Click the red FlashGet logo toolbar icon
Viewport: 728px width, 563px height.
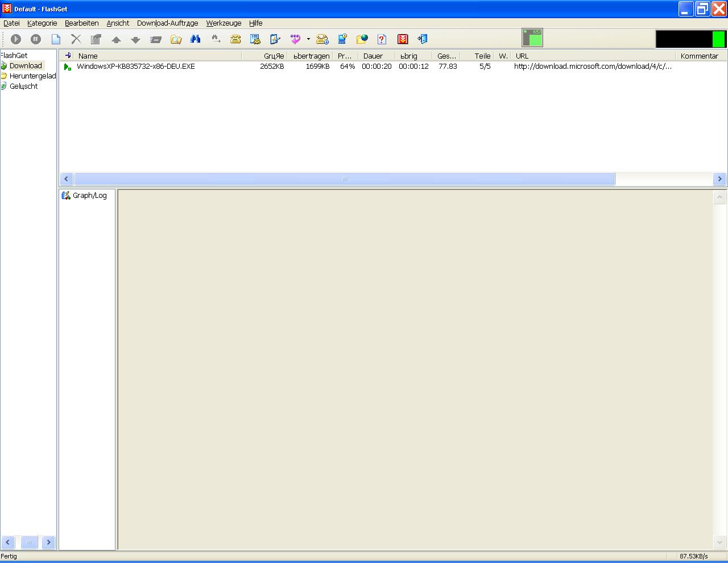[403, 39]
